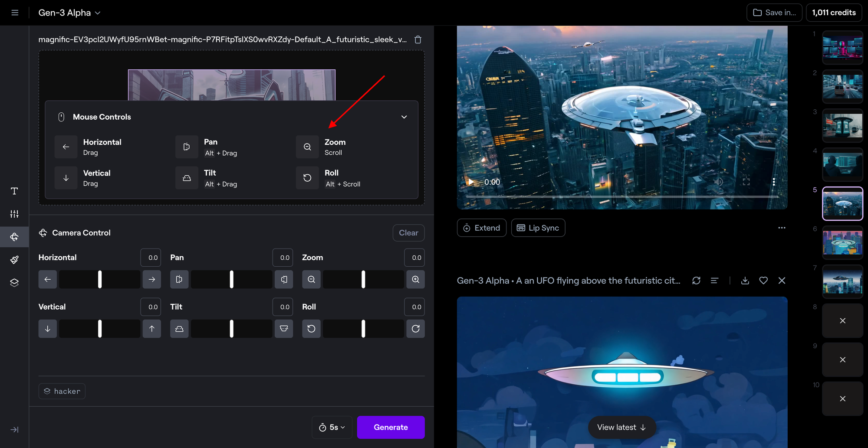The image size is (868, 448).
Task: Toggle the hacker style tag
Action: coord(62,391)
